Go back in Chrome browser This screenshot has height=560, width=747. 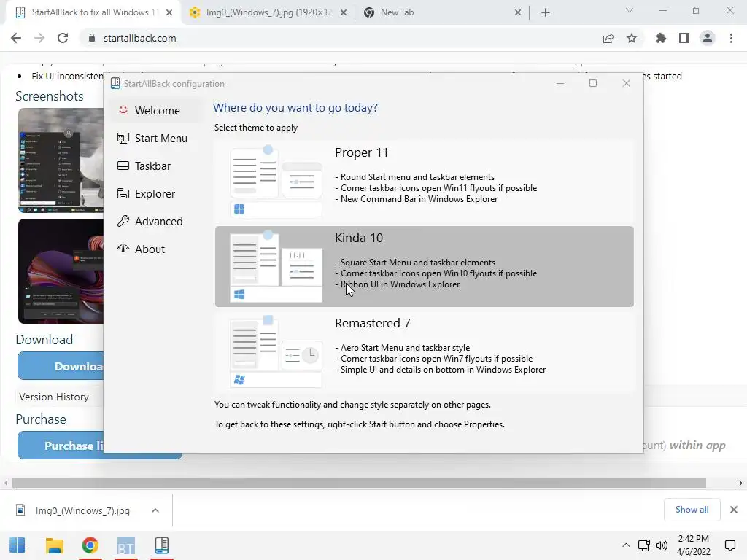tap(16, 38)
